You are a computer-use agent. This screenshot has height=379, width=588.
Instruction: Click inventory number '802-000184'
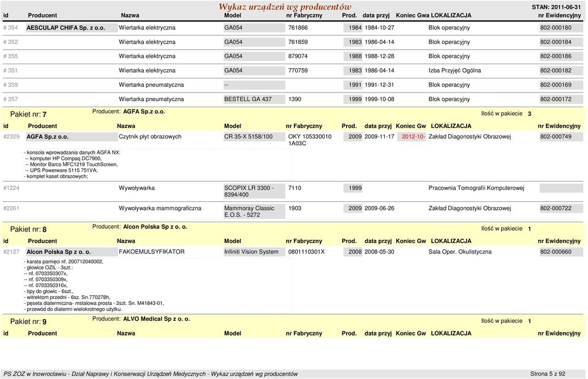tap(556, 42)
